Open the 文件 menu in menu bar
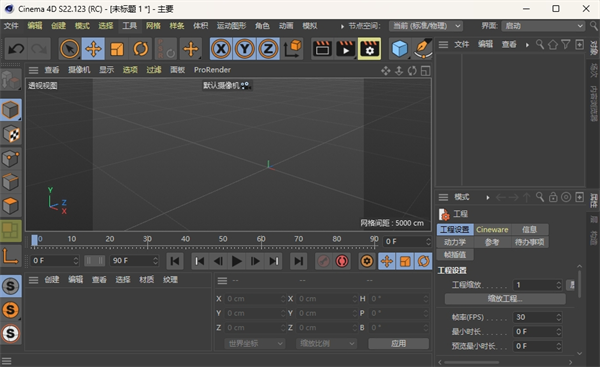This screenshot has height=367, width=600. (x=11, y=26)
